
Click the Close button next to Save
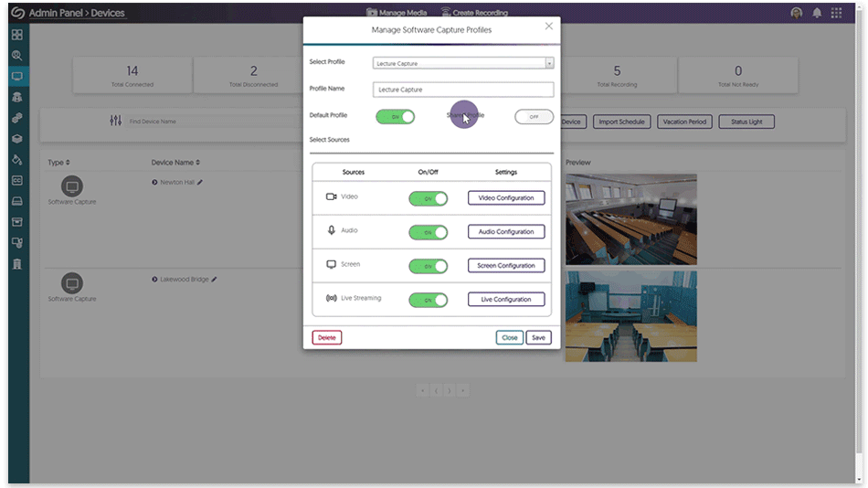pyautogui.click(x=509, y=337)
